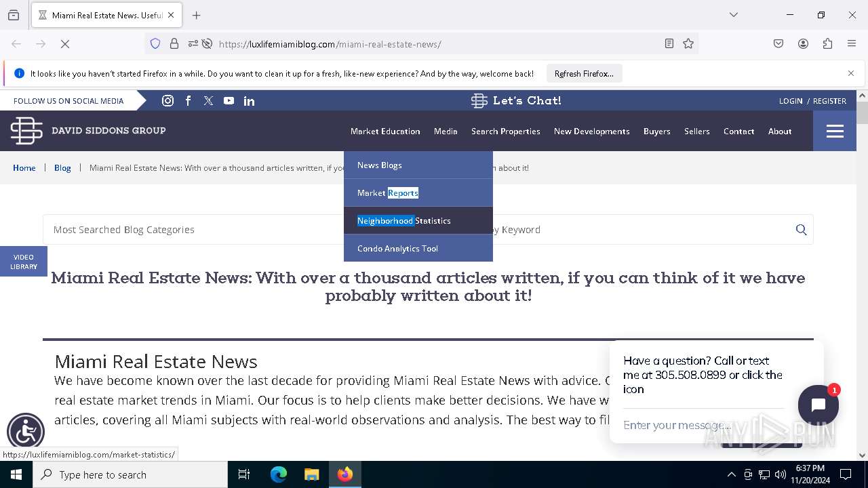The image size is (868, 488).
Task: Click the Refresh Firefox button
Action: click(x=584, y=73)
